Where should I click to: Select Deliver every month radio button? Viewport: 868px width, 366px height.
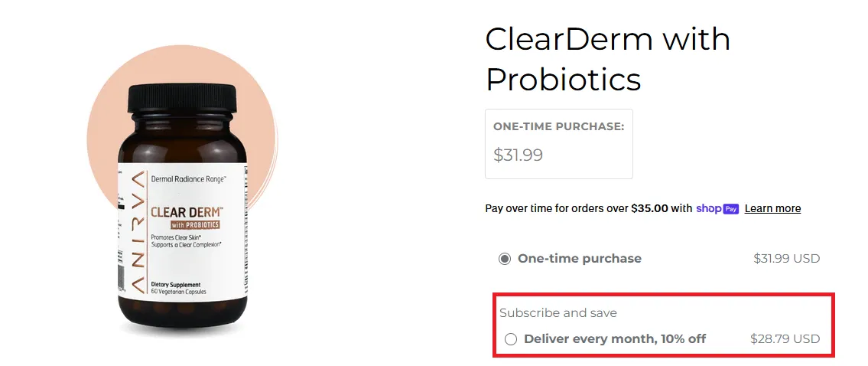click(511, 339)
